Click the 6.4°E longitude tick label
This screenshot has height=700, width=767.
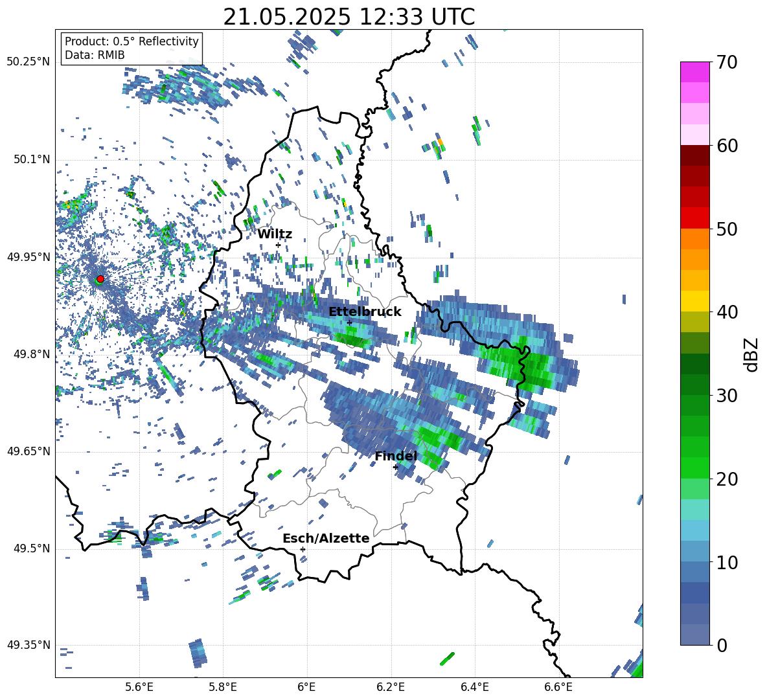pos(474,687)
